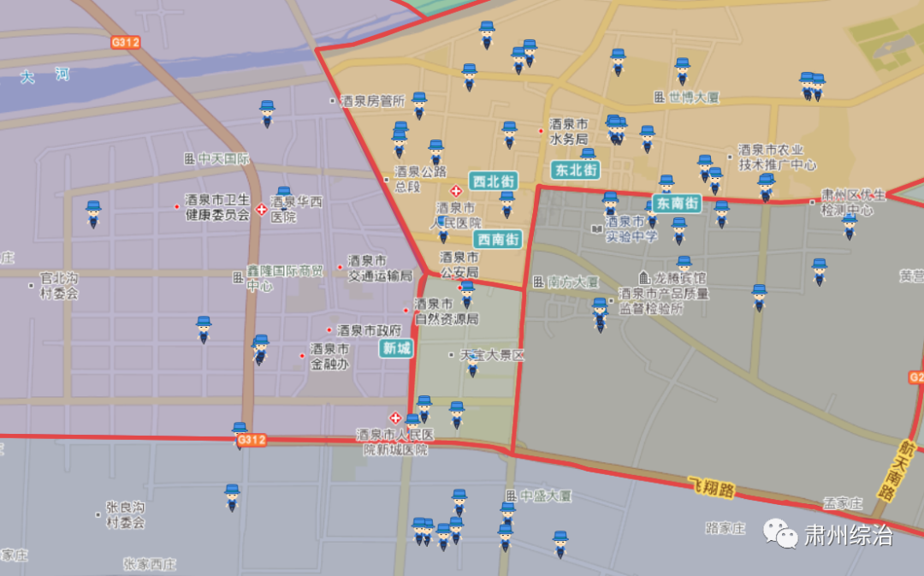This screenshot has height=576, width=924.
Task: Click red cross icon of 酒泉华西医院
Action: [262, 209]
